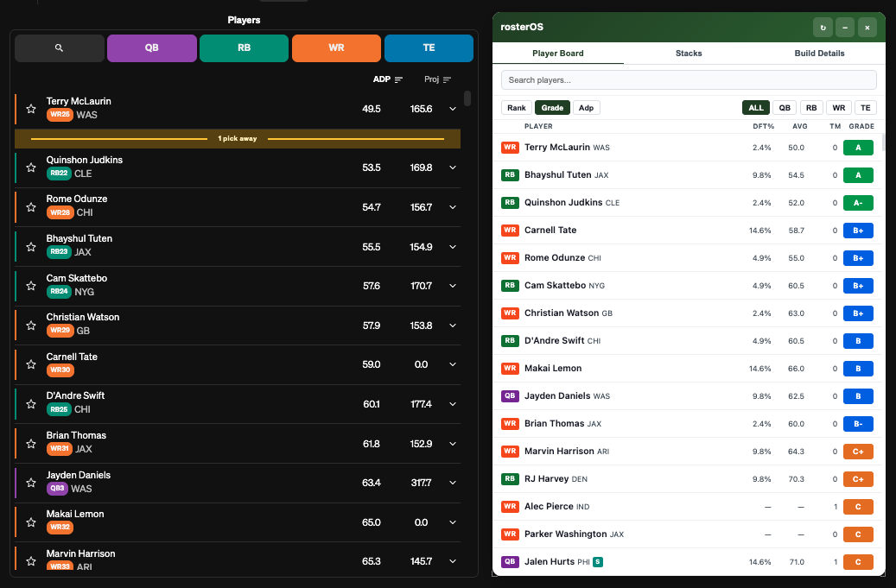Switch to Player Board tab
The width and height of the screenshot is (896, 588).
[557, 53]
